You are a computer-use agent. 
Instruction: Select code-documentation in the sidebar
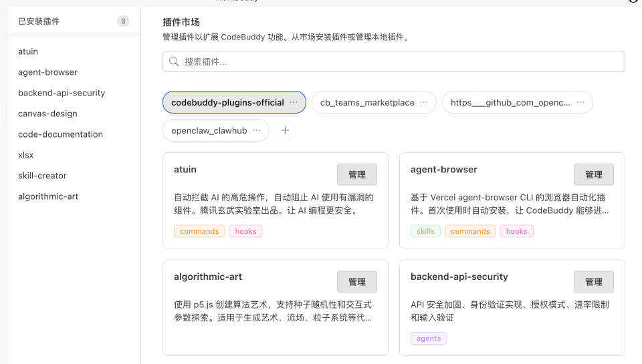point(60,134)
